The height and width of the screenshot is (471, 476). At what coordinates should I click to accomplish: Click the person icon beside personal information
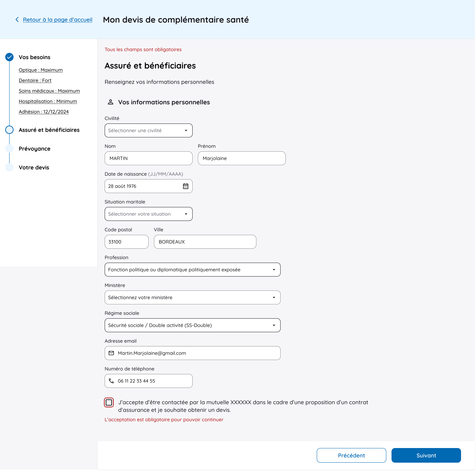[x=111, y=102]
